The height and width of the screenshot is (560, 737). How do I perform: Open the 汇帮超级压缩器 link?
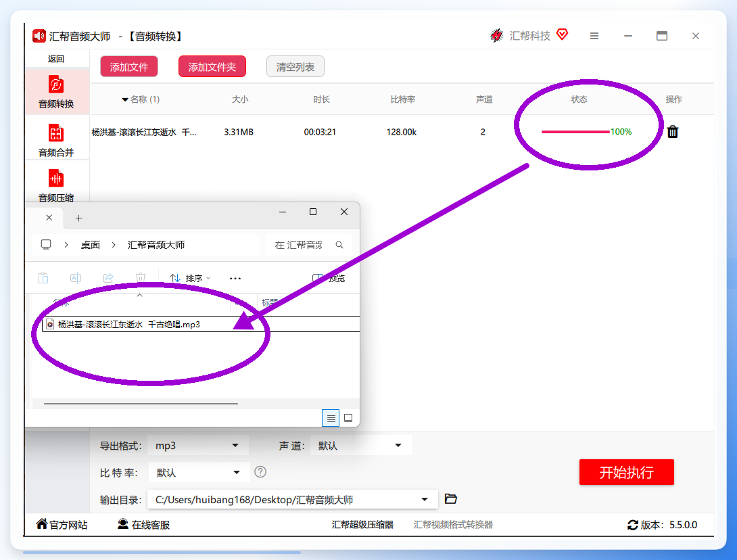pyautogui.click(x=362, y=525)
